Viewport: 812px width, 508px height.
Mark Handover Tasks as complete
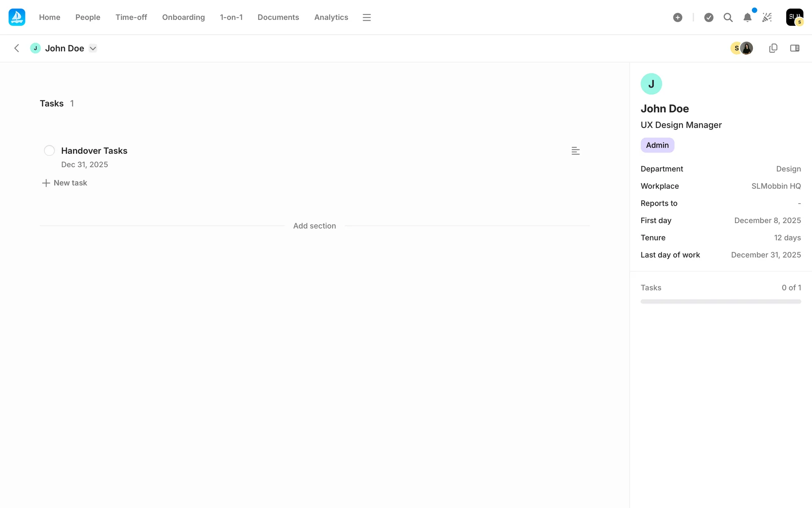click(49, 151)
